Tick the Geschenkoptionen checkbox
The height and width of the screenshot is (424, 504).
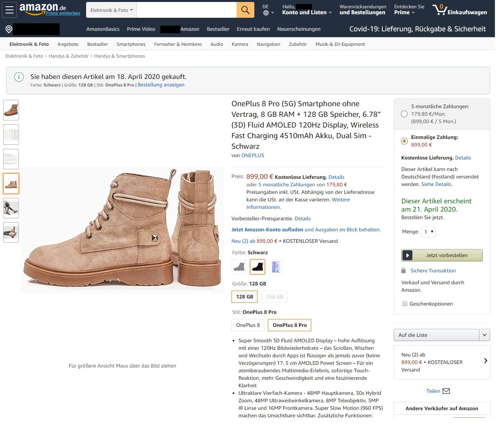pos(404,304)
